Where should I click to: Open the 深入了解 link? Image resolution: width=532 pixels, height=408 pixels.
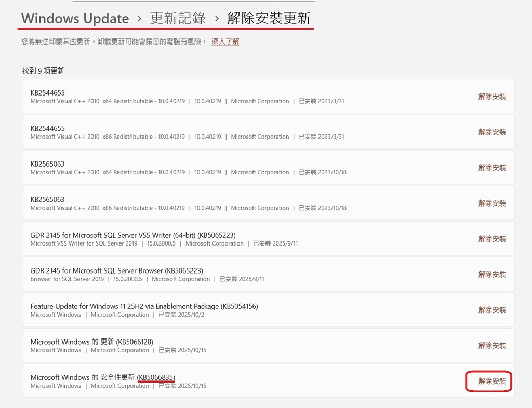[x=225, y=42]
